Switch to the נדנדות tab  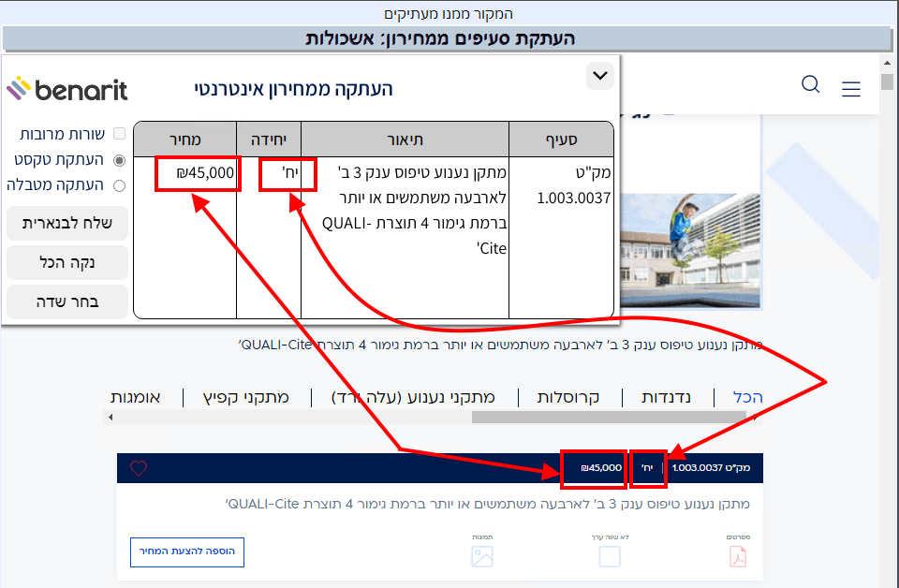point(666,397)
